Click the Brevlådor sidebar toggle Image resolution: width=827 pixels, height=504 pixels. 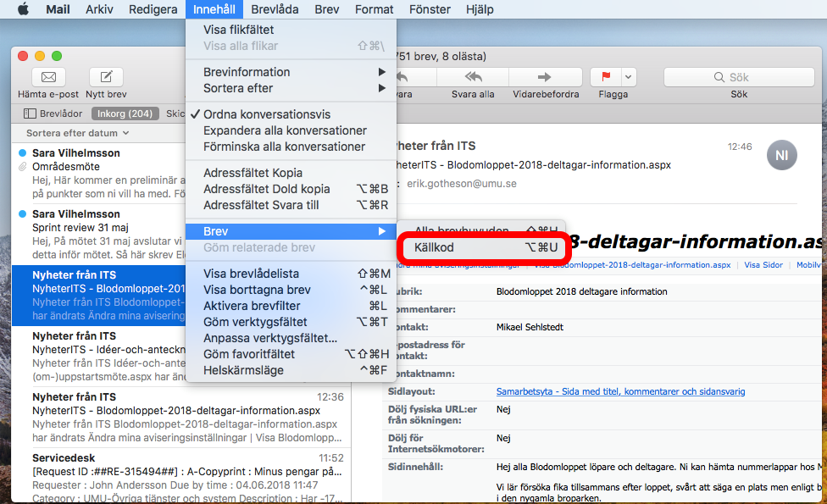[53, 114]
